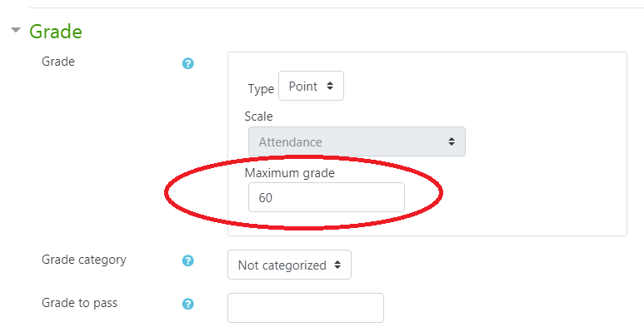
Task: Click the Scale label text
Action: coord(259,116)
